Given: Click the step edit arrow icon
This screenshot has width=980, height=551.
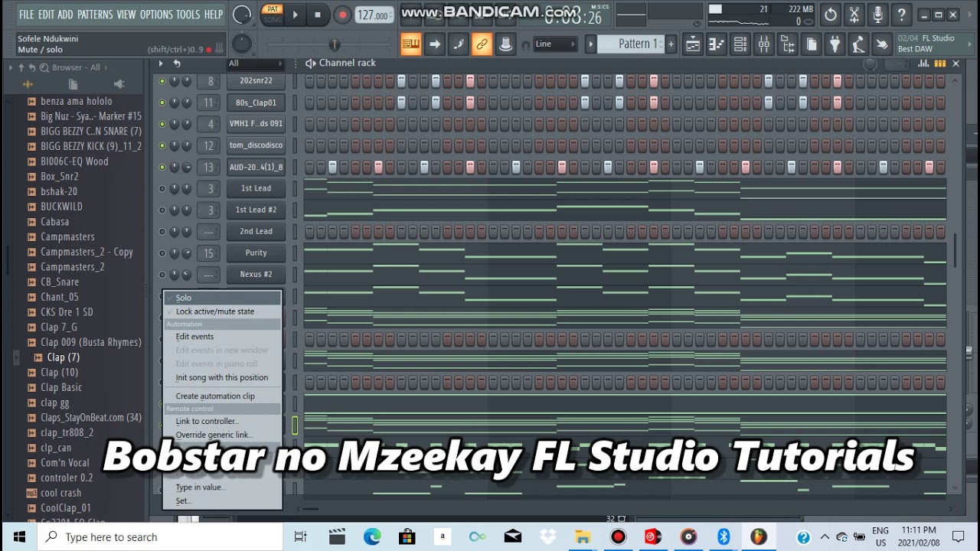Looking at the screenshot, I should tap(434, 44).
